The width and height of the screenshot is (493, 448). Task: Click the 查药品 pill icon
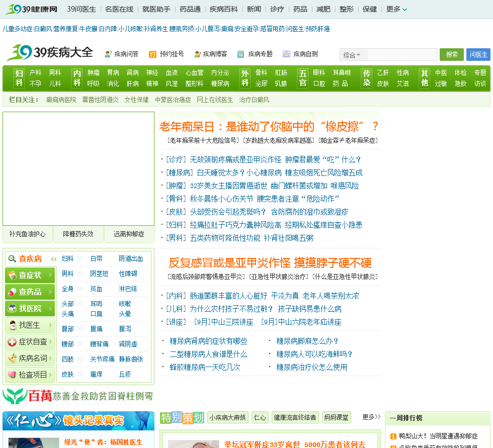tap(12, 292)
